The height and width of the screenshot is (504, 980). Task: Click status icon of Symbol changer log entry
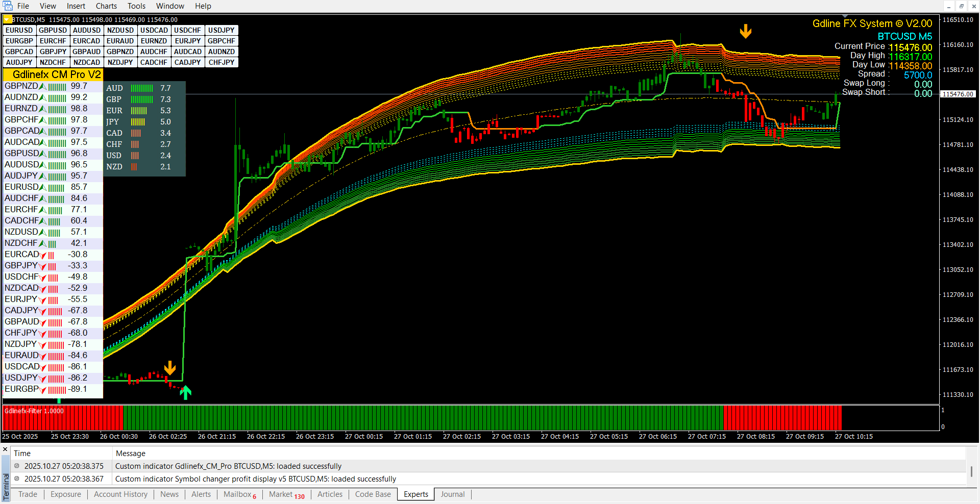pos(17,478)
